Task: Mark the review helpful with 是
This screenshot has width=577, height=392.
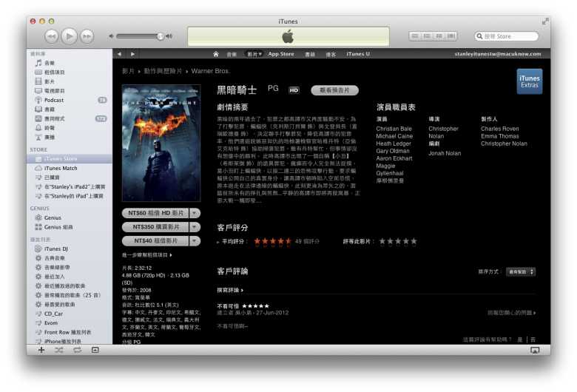Action: pyautogui.click(x=520, y=339)
